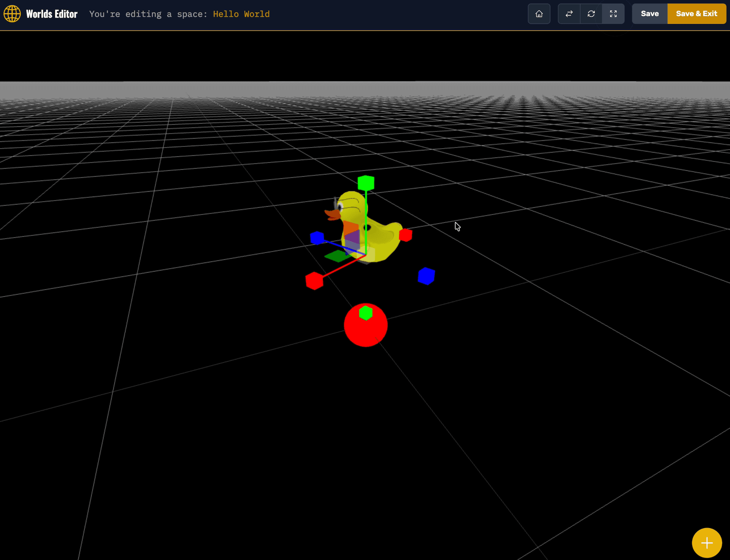
Task: Click the red X-axis cube at line end
Action: pos(314,281)
